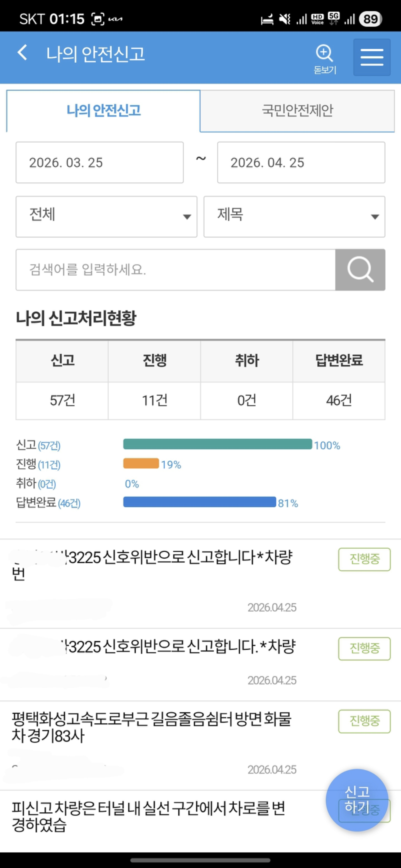This screenshot has width=401, height=868.
Task: Tap the back arrow icon
Action: coord(22,53)
